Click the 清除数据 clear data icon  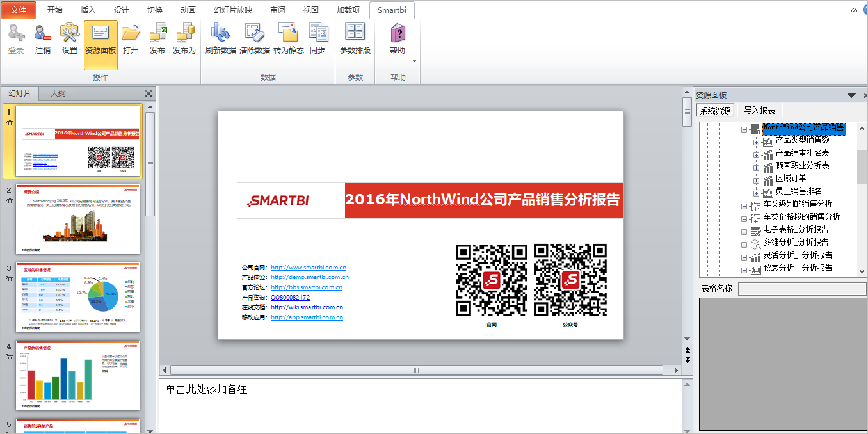(255, 32)
